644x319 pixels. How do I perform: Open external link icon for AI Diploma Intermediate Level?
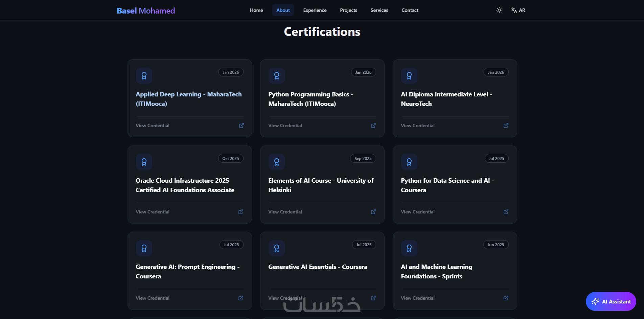[x=506, y=126]
